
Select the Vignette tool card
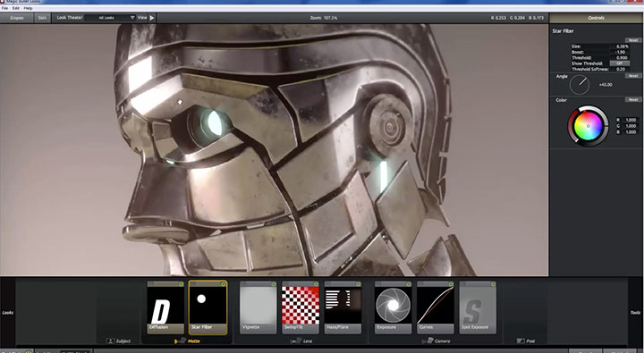[x=258, y=307]
